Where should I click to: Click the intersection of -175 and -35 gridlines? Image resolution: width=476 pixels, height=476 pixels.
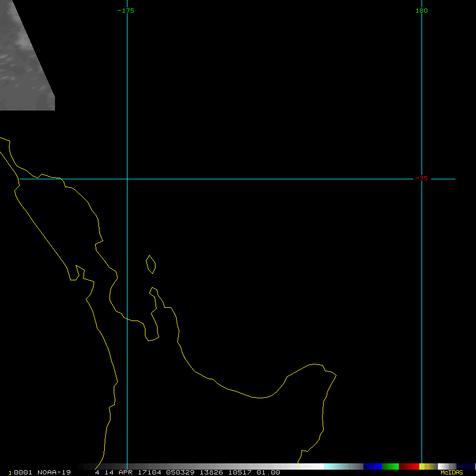pyautogui.click(x=127, y=179)
